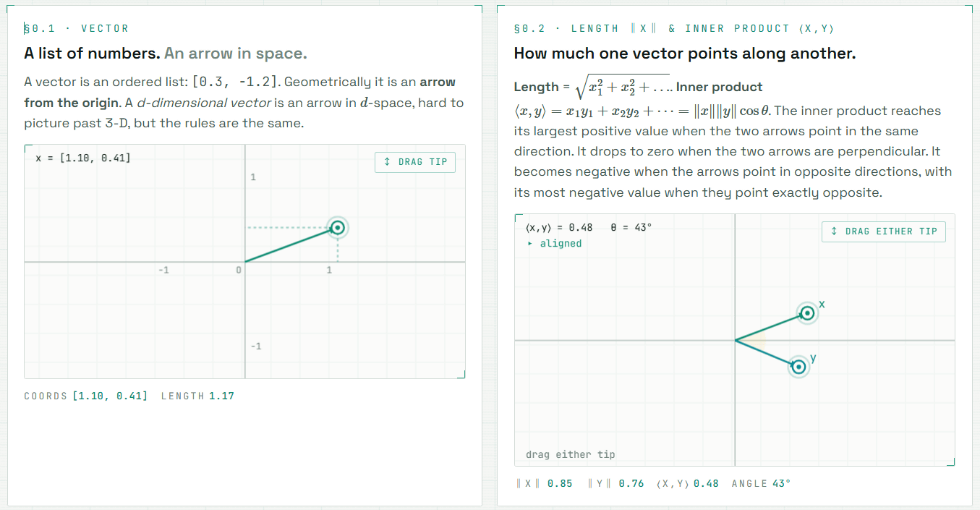Viewport: 980px width, 510px height.
Task: Click the origin label 0 in the vector chart
Action: point(237,270)
